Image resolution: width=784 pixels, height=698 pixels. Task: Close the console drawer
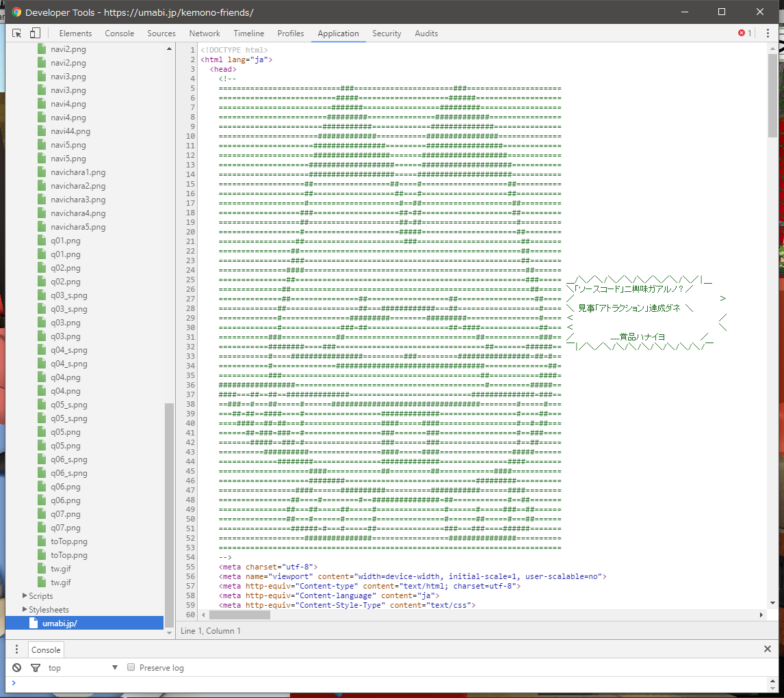[x=767, y=649]
